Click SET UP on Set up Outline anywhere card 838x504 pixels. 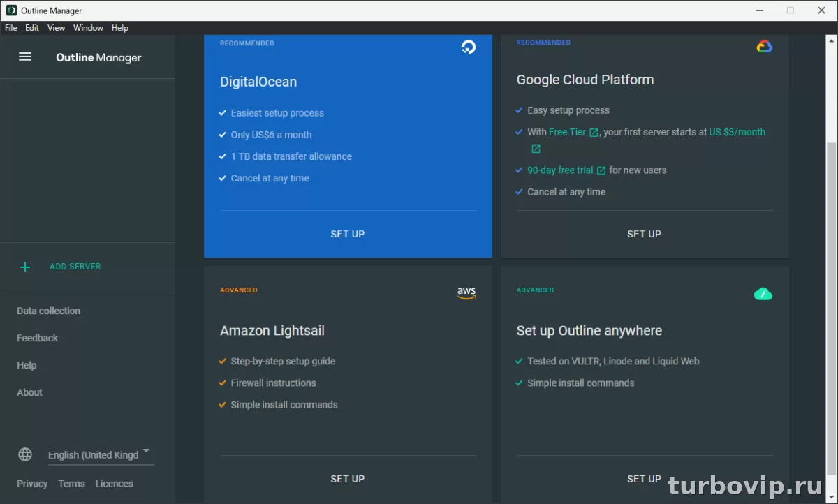tap(644, 479)
